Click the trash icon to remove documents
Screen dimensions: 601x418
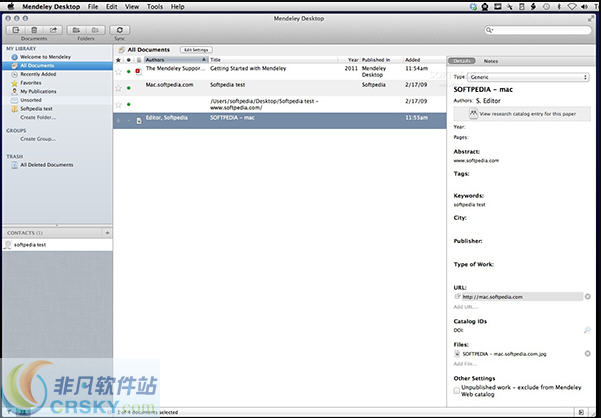(x=34, y=30)
